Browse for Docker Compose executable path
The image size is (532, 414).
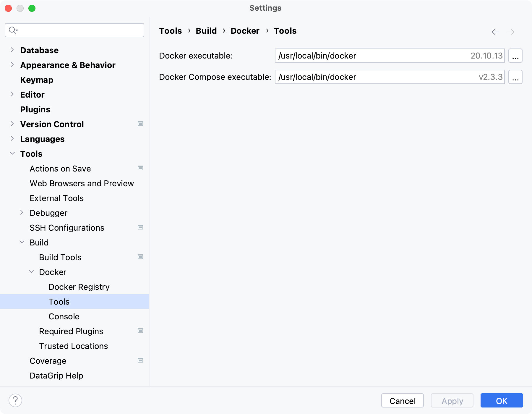(x=515, y=77)
